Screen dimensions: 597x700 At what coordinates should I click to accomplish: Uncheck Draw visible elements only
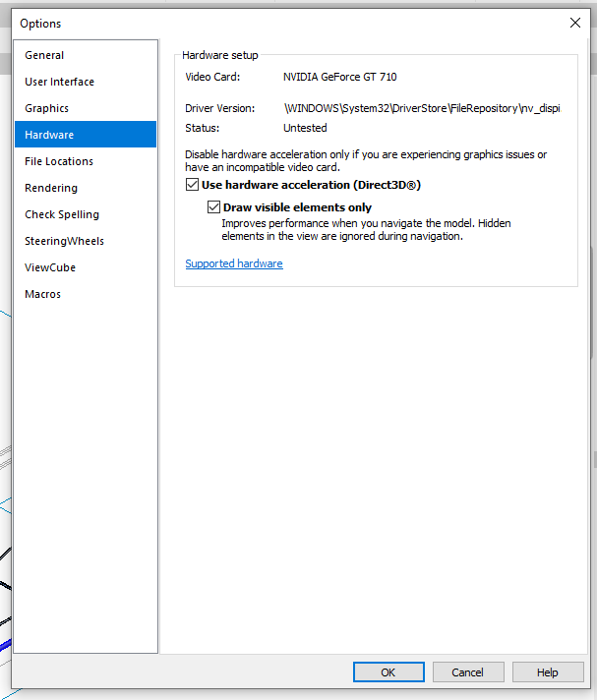pos(213,207)
